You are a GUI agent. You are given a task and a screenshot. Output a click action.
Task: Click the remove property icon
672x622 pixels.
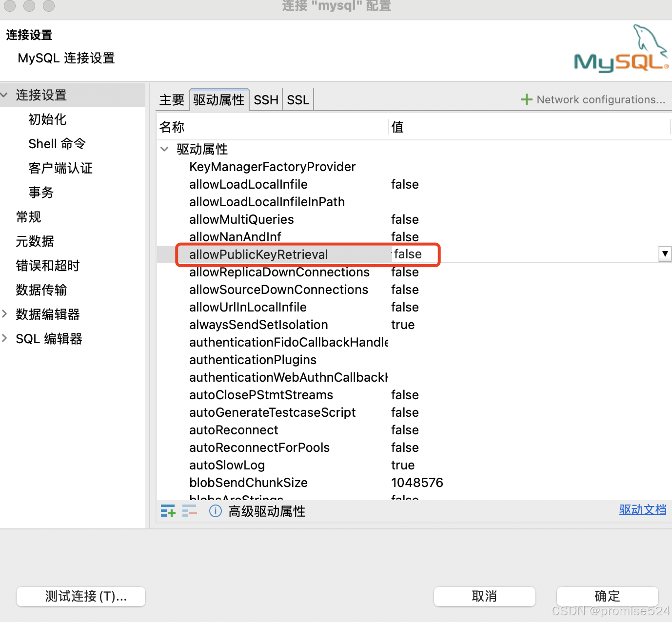click(x=189, y=511)
